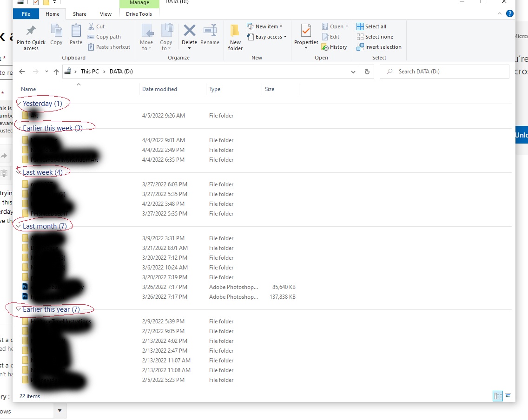Click the drive icon in address bar
528x420 pixels.
click(x=67, y=72)
